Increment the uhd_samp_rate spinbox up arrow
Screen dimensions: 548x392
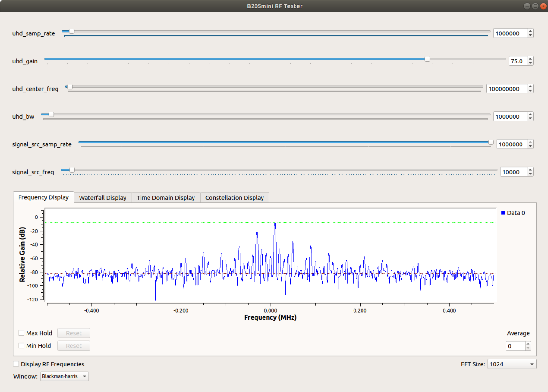530,31
